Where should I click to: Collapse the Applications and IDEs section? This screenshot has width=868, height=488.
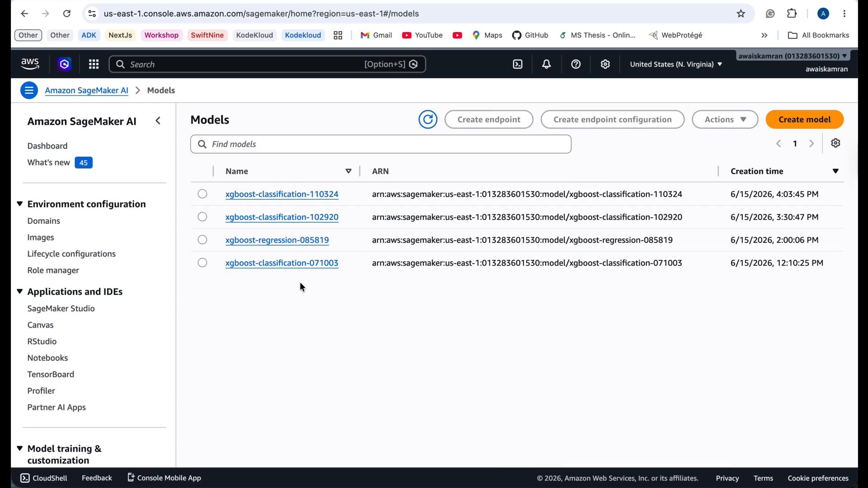19,291
